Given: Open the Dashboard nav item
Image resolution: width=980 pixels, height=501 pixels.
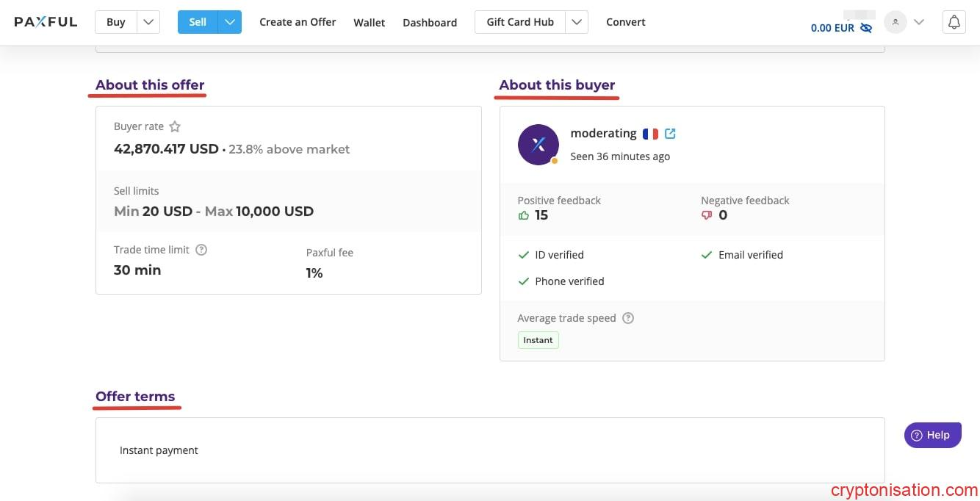Looking at the screenshot, I should (430, 22).
